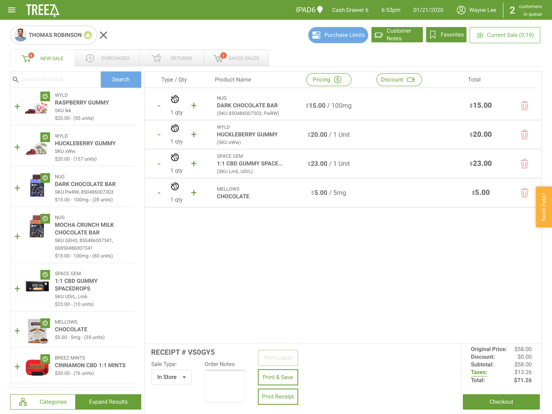The height and width of the screenshot is (414, 552).
Task: Add Raspberry Gummy with plus icon
Action: pyautogui.click(x=17, y=106)
